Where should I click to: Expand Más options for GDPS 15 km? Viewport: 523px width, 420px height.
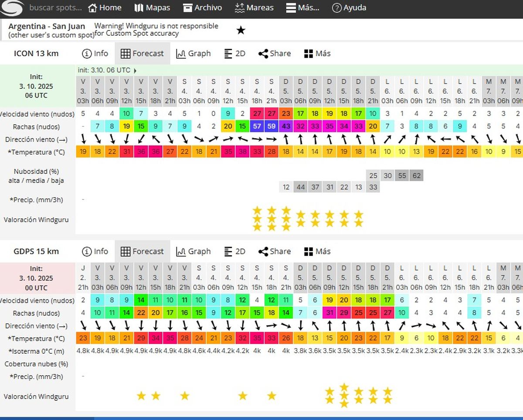(317, 251)
